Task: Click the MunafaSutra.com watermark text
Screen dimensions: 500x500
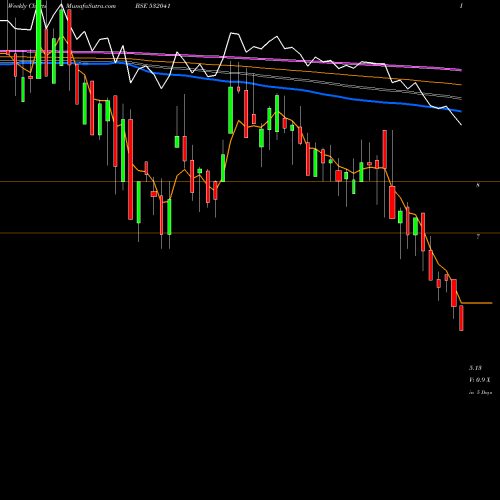Action: [91, 6]
